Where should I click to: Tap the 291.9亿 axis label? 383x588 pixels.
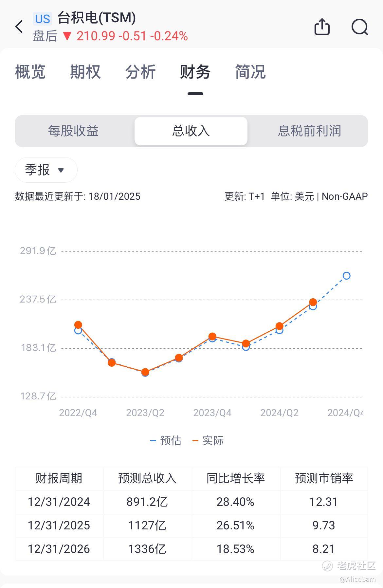(38, 251)
